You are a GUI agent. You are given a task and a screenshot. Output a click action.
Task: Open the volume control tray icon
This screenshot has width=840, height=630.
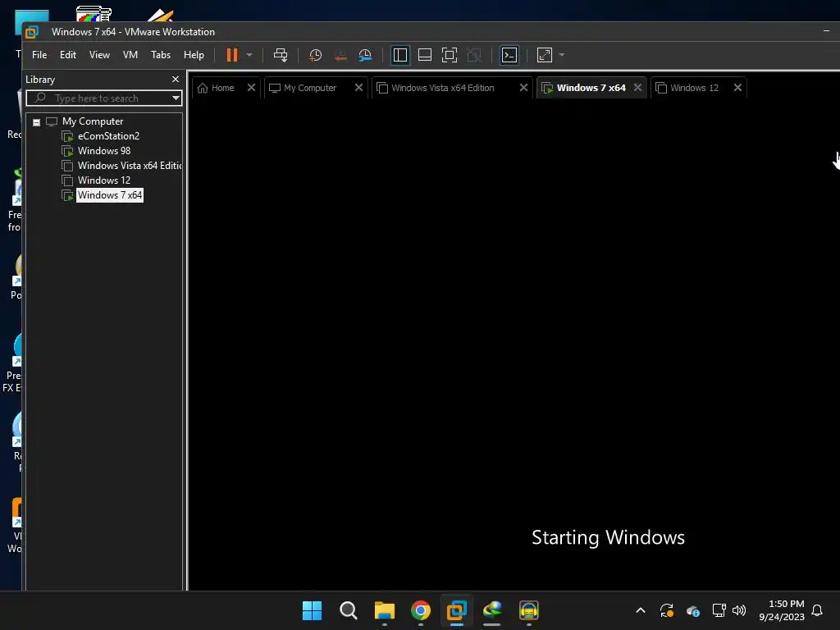pos(739,610)
